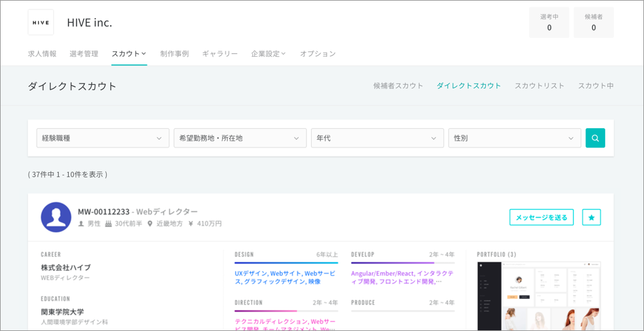Open the portfolio thumbnail preview
644x331 pixels.
coord(539,296)
